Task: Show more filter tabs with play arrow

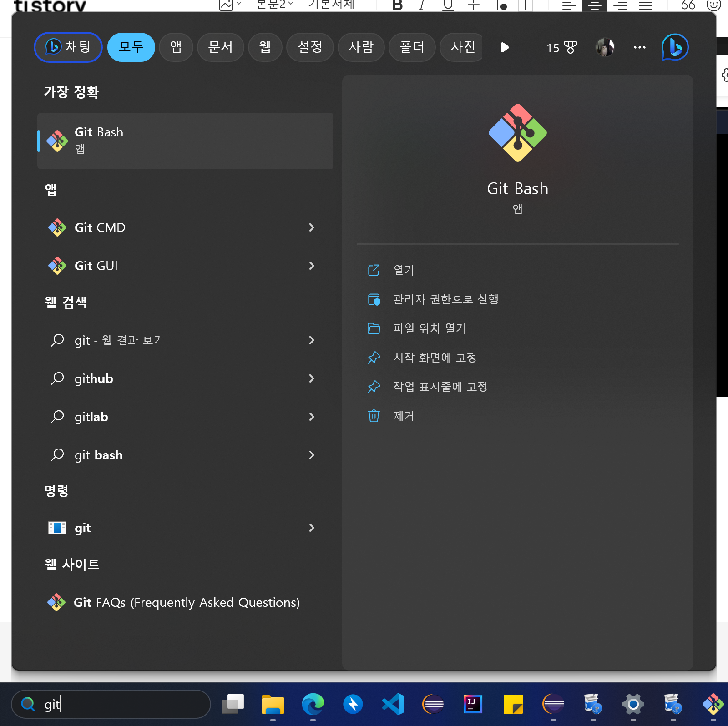Action: 504,47
